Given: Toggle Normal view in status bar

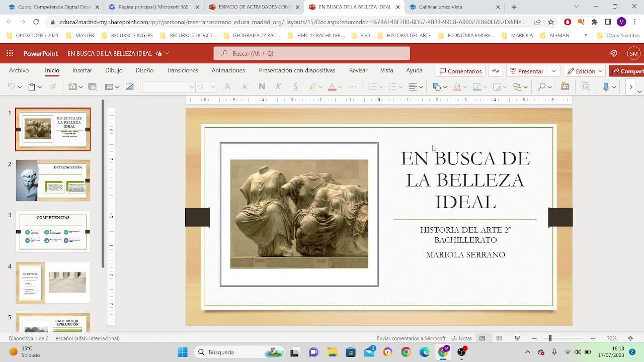Looking at the screenshot, I should coord(482,338).
